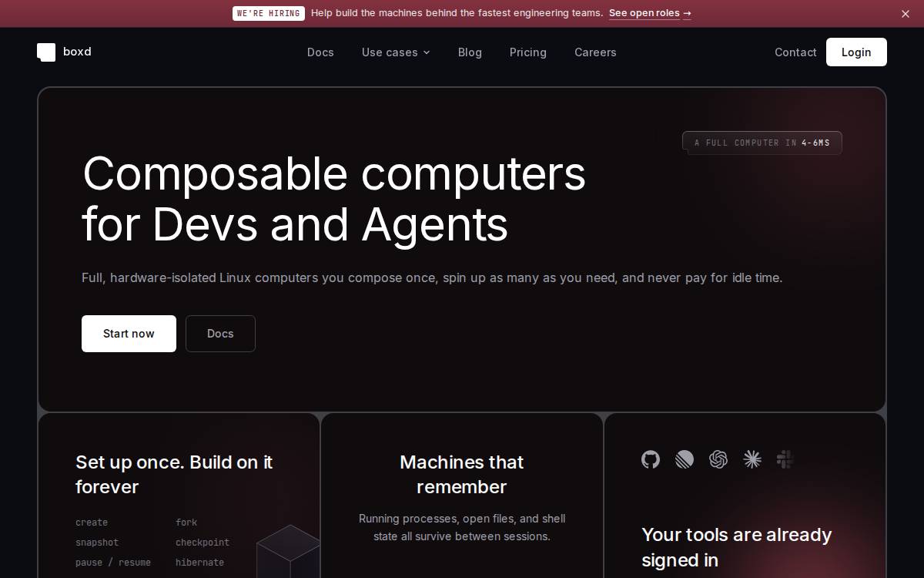Click the OpenAI icon
This screenshot has height=578, width=924.
pos(718,460)
